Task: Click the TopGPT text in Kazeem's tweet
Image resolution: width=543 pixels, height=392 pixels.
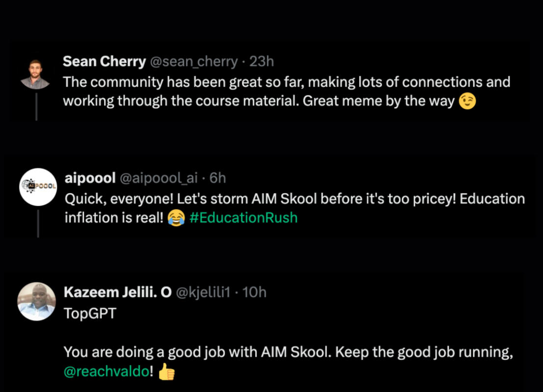Action: pyautogui.click(x=90, y=314)
